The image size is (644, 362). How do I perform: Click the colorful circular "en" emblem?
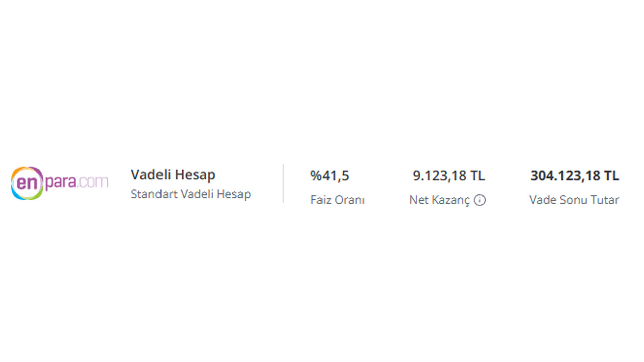[27, 183]
